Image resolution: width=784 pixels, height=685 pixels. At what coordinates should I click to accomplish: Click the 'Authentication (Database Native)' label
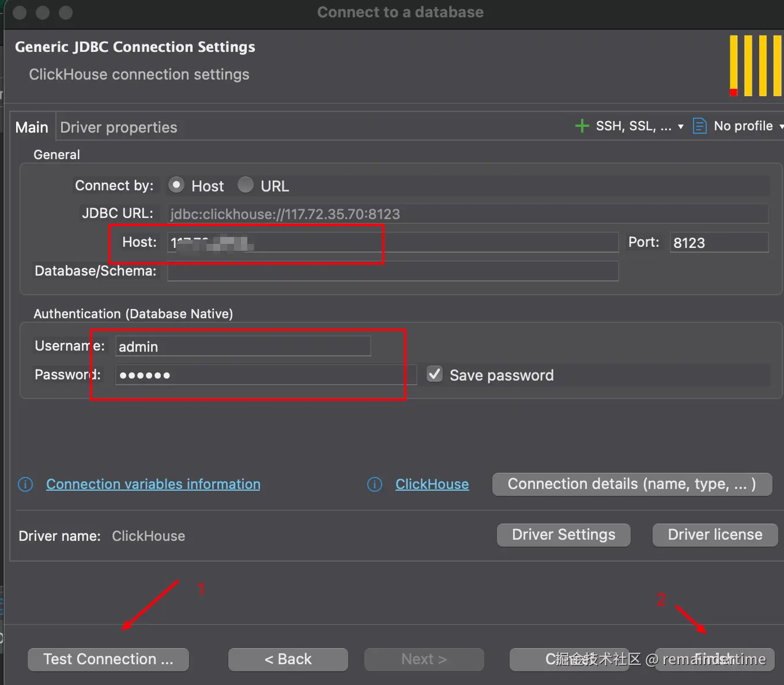tap(133, 314)
